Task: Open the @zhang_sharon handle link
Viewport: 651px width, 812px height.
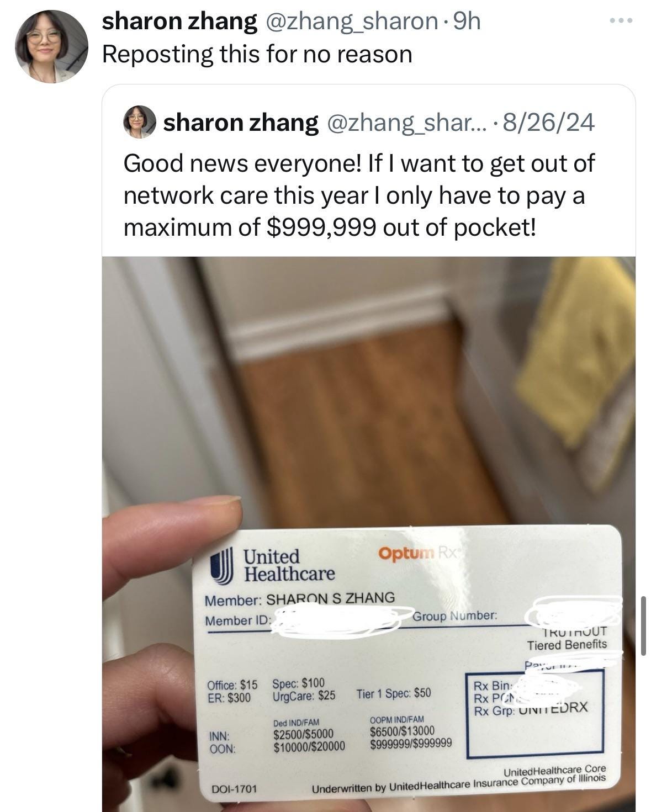Action: pyautogui.click(x=351, y=22)
